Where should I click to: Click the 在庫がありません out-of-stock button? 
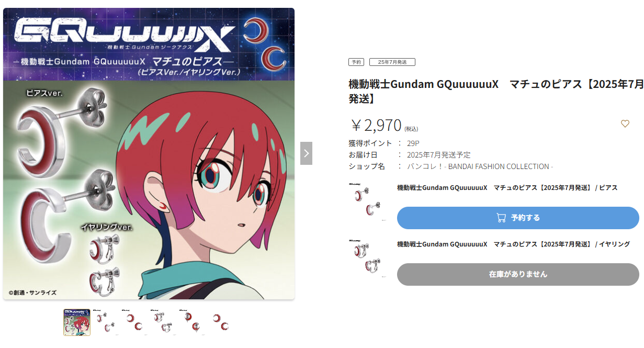(518, 274)
